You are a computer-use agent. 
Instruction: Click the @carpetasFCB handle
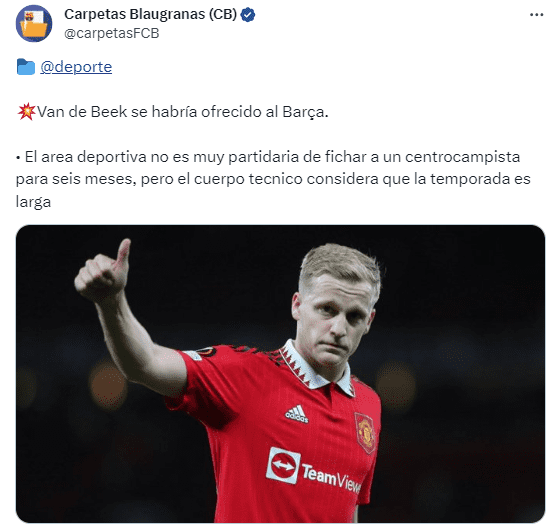112,33
